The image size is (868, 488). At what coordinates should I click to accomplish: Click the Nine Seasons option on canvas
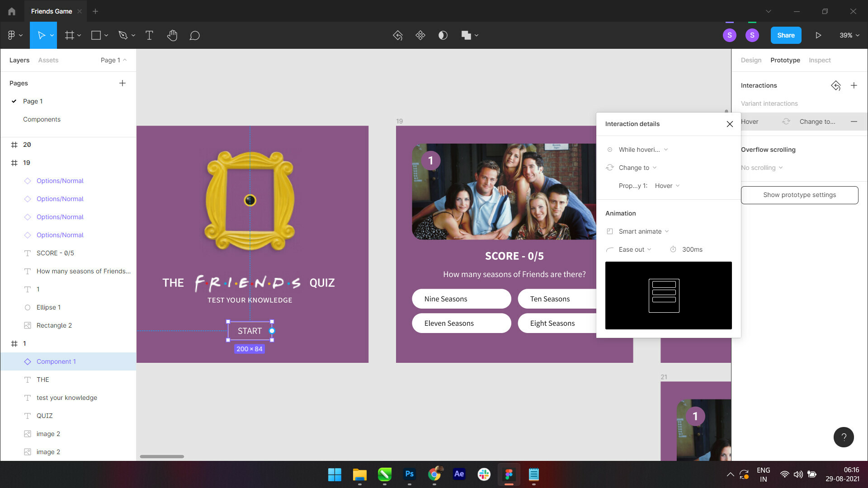pyautogui.click(x=462, y=299)
